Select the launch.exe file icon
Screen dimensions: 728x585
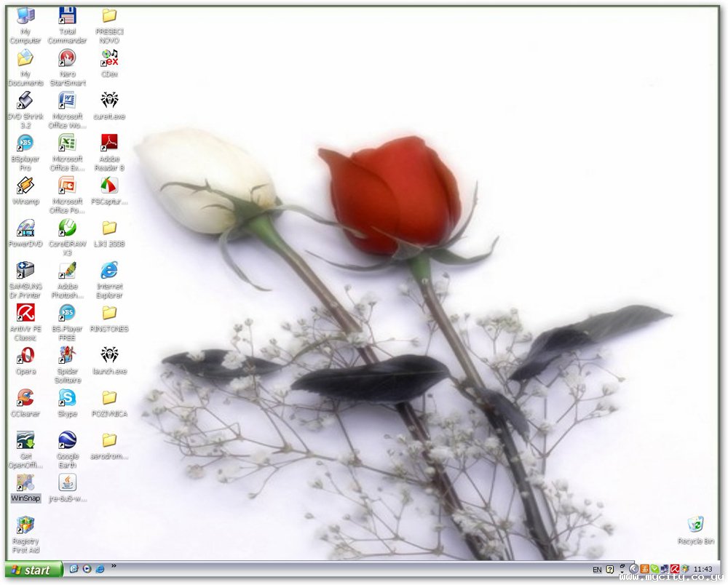click(110, 361)
